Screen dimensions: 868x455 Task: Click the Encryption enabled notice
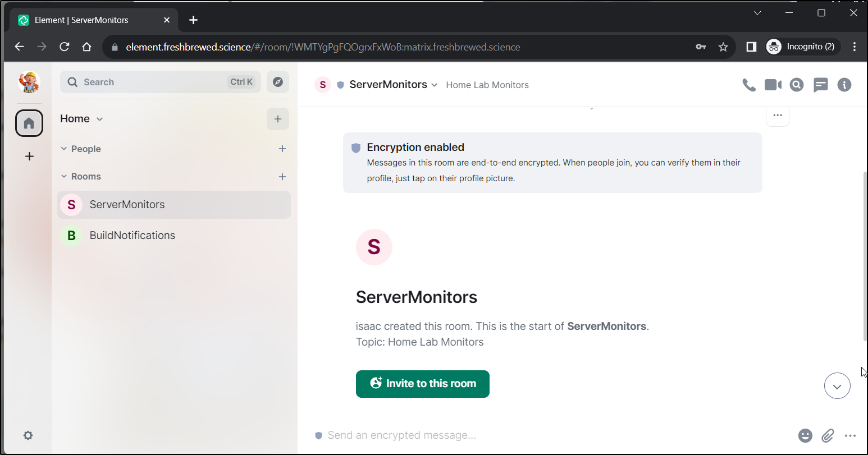[x=552, y=163]
